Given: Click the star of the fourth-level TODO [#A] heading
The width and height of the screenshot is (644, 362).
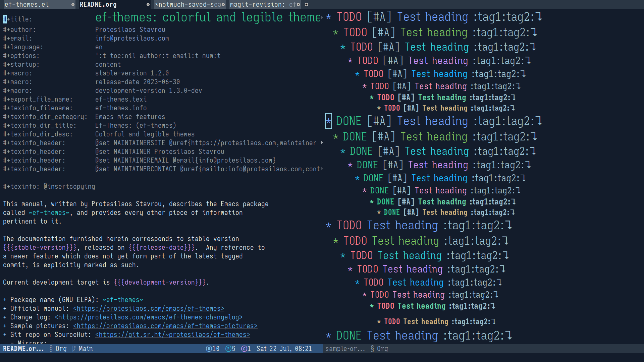Looking at the screenshot, I should (x=350, y=61).
